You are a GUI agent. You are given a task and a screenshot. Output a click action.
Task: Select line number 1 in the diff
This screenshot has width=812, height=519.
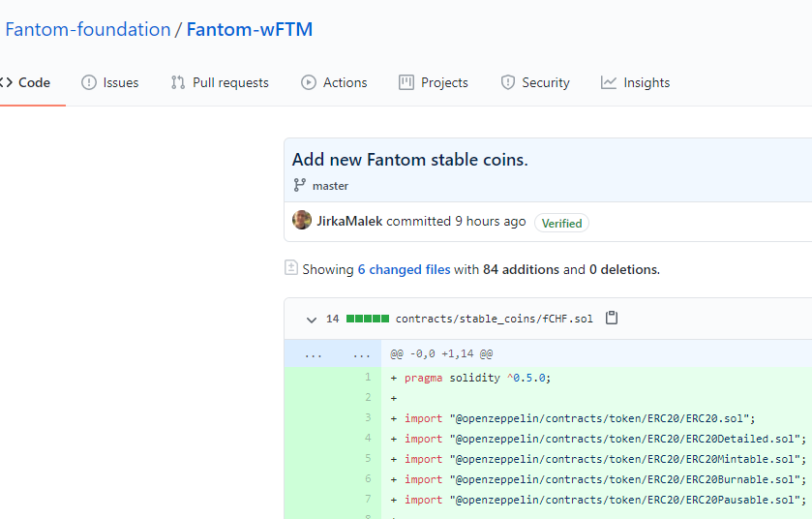coord(368,377)
